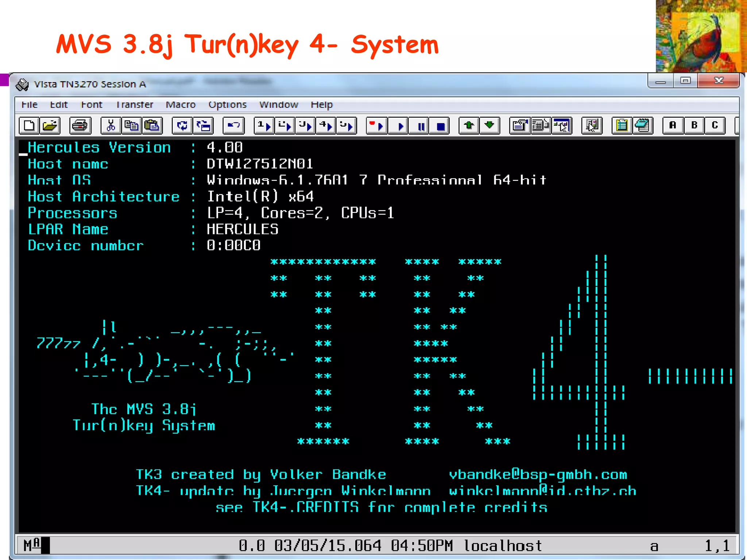Viewport: 747px width, 560px height.
Task: Click the Cut scissors icon
Action: (111, 126)
